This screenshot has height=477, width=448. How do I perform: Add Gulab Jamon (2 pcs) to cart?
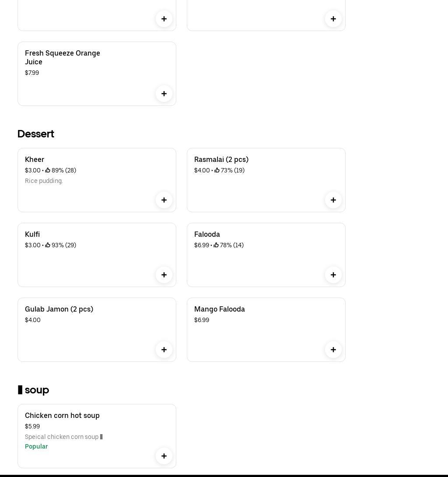[x=164, y=350]
